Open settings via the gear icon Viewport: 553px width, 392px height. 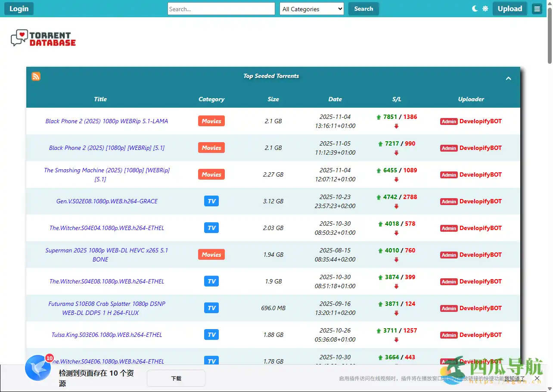[x=485, y=8]
